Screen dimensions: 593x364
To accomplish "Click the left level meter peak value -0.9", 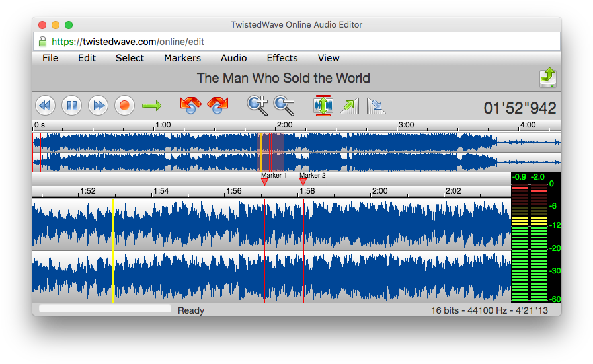I will point(519,177).
